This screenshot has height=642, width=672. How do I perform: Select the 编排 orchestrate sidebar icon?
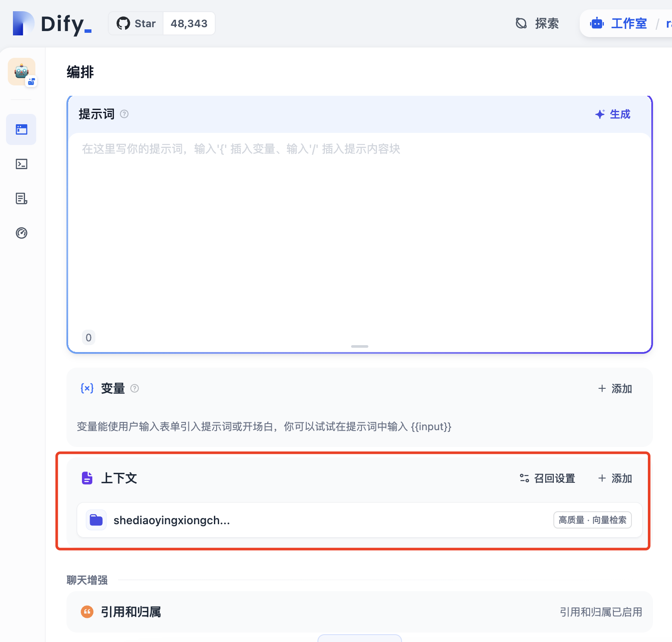tap(22, 129)
